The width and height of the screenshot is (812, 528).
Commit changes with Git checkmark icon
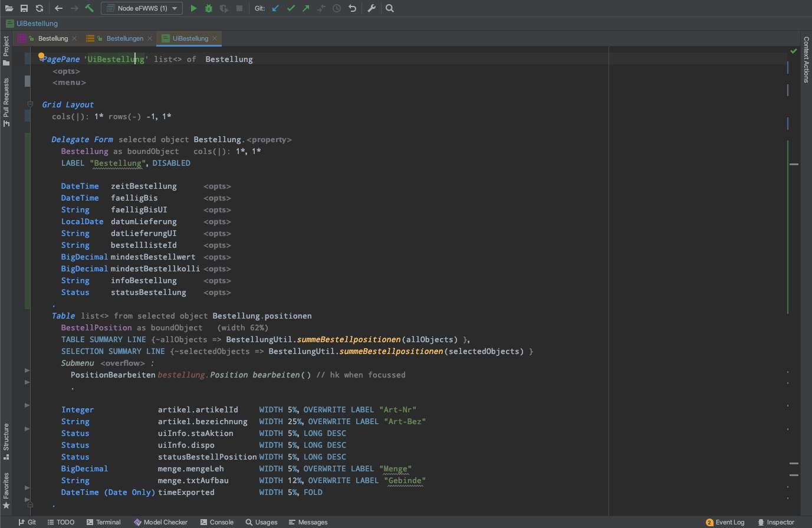291,8
